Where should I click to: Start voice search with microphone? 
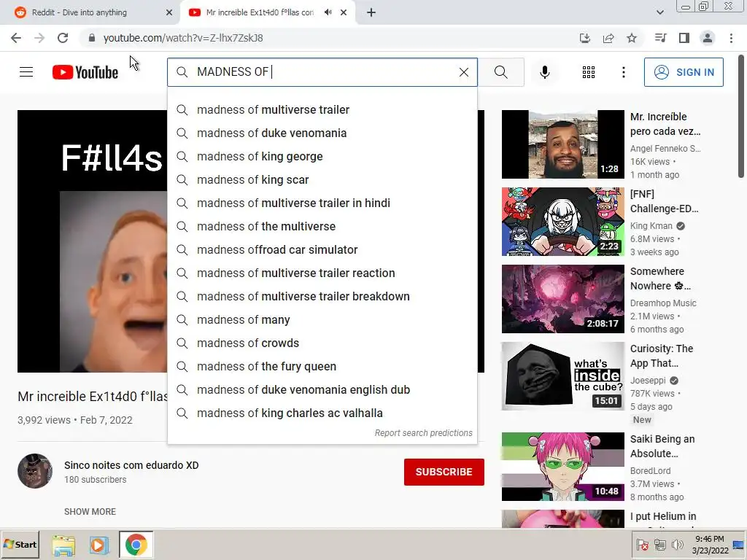pyautogui.click(x=544, y=72)
